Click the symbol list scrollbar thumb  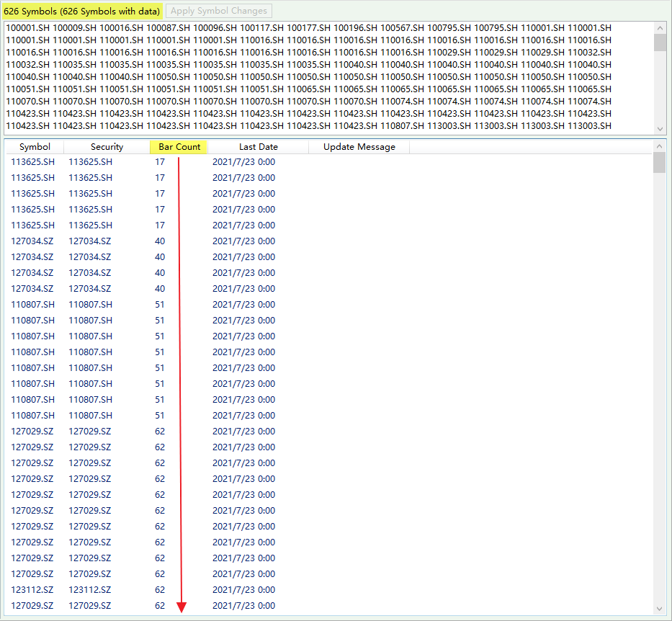(660, 42)
